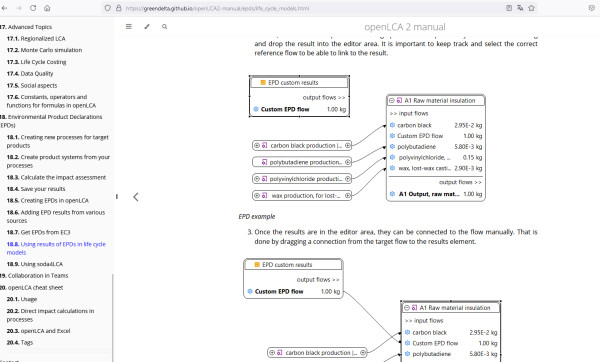Open 20.2 Direct impact calculations chapter

click(50, 315)
